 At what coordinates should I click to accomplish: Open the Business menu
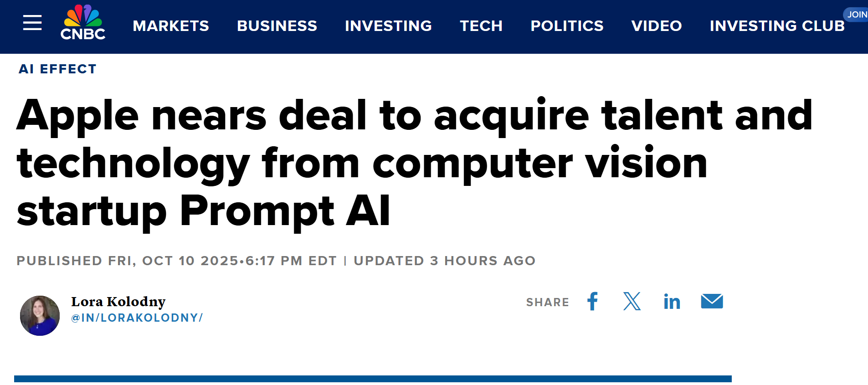[277, 26]
